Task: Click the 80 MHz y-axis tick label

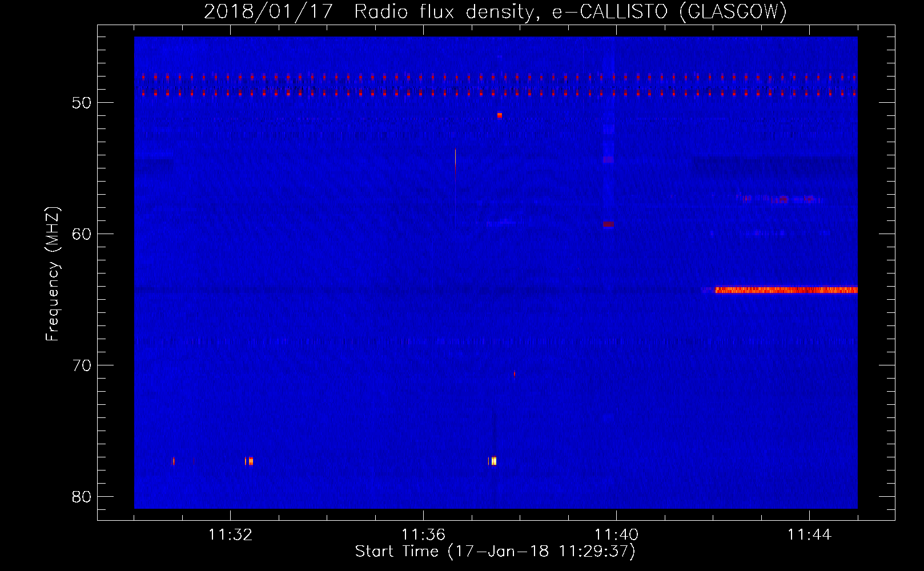Action: (x=82, y=497)
